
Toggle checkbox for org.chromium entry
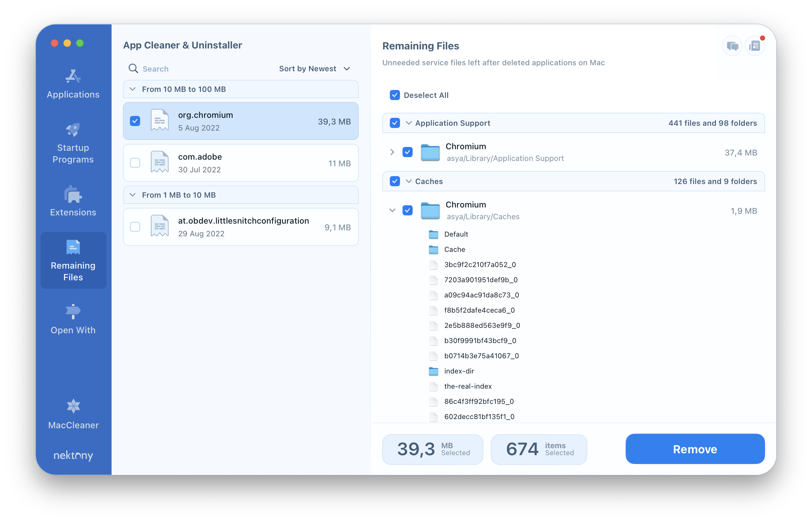click(x=136, y=121)
